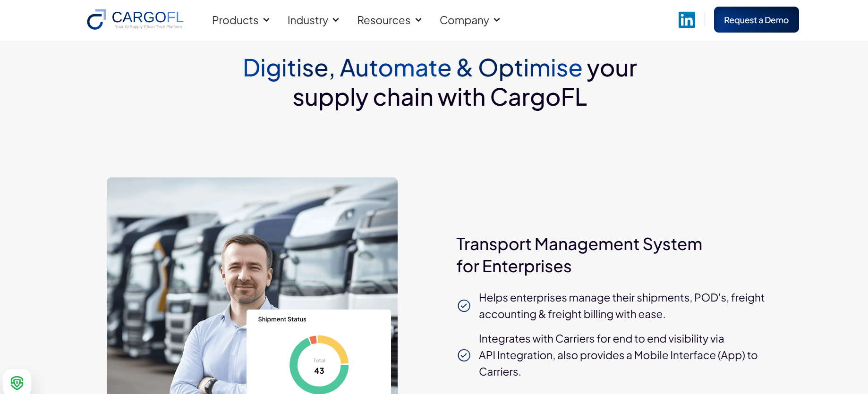Click checkmark icon beside shipments bullet
The image size is (868, 394).
[464, 306]
